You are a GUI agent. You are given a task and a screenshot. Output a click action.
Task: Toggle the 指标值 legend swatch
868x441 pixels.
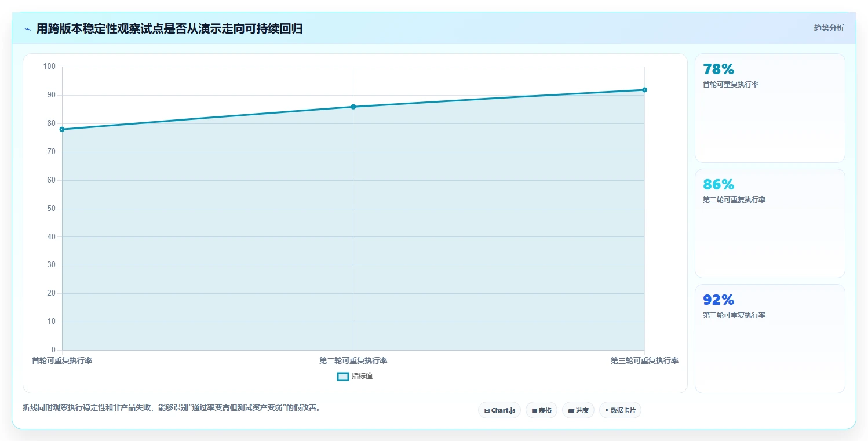tap(342, 377)
